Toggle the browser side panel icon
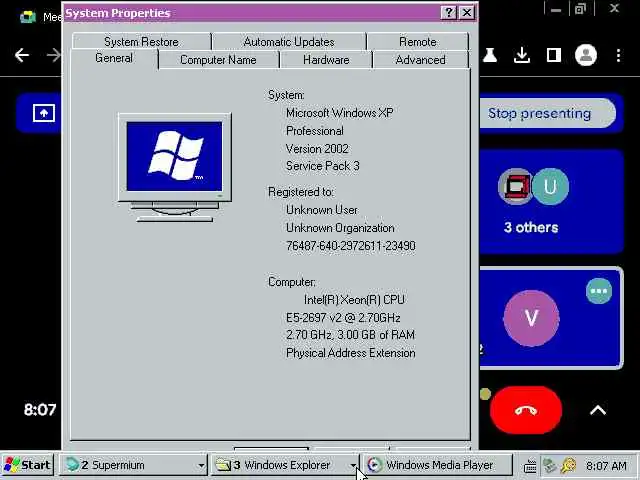This screenshot has width=640, height=480. coord(553,55)
